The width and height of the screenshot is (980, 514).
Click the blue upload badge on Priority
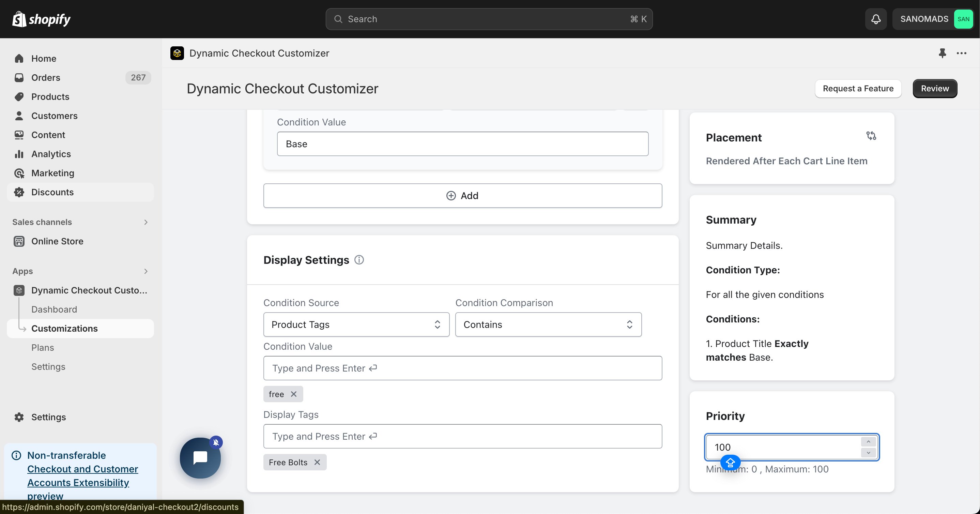tap(730, 463)
